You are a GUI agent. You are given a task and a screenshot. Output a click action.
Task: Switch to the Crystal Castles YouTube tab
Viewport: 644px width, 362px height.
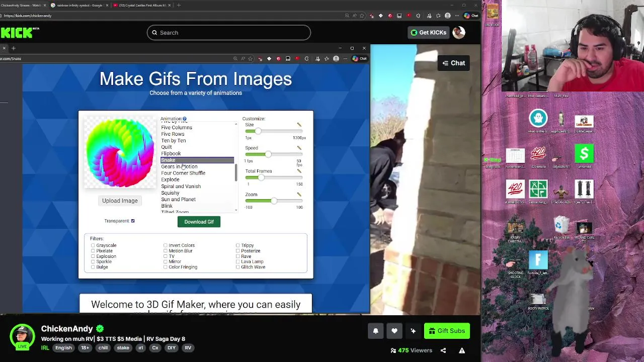[142, 5]
